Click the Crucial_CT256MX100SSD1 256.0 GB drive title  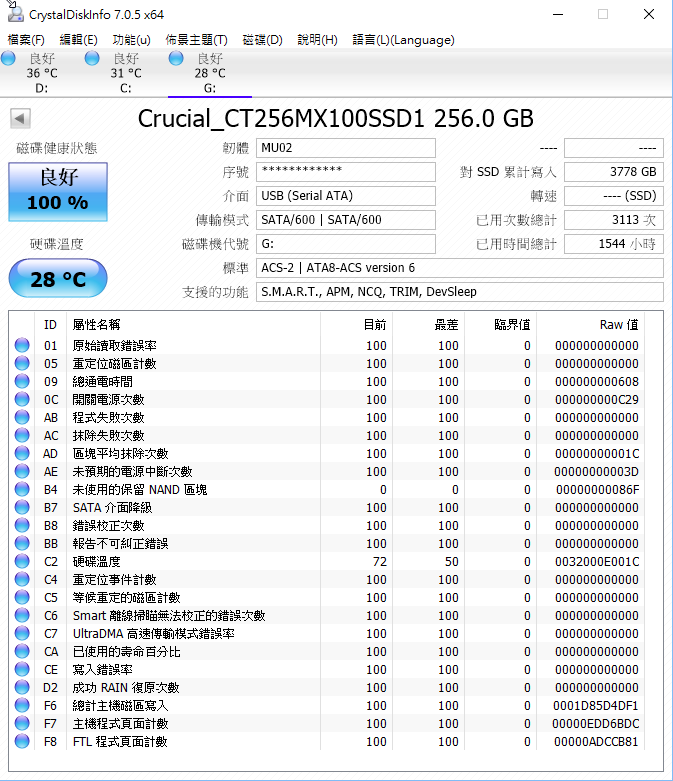(335, 119)
